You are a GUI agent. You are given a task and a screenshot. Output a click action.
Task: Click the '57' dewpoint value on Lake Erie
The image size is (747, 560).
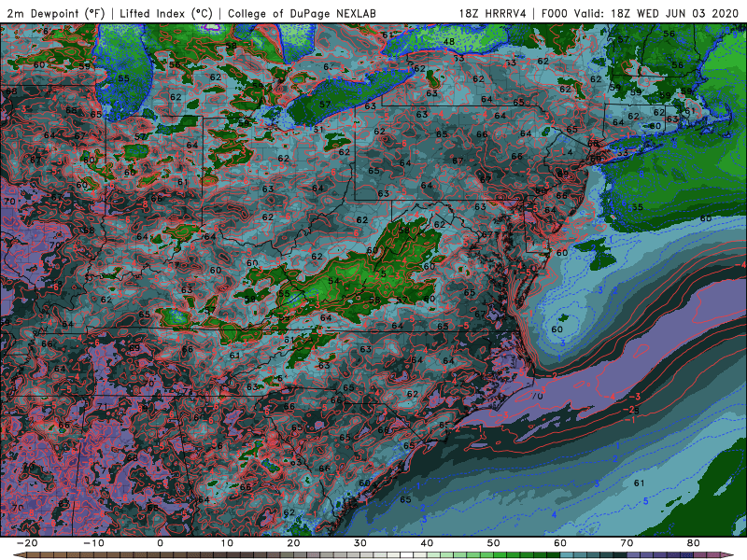[325, 105]
